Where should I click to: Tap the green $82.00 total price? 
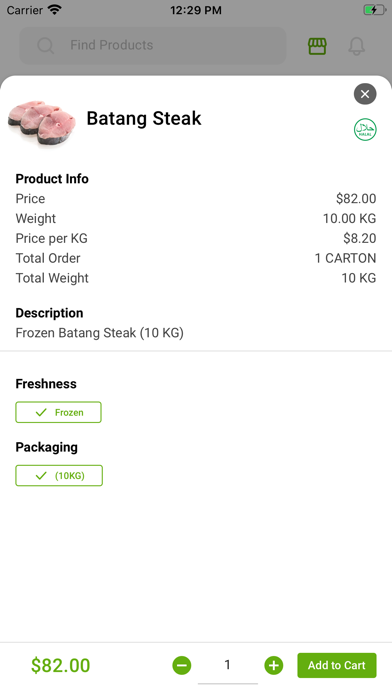(x=60, y=665)
